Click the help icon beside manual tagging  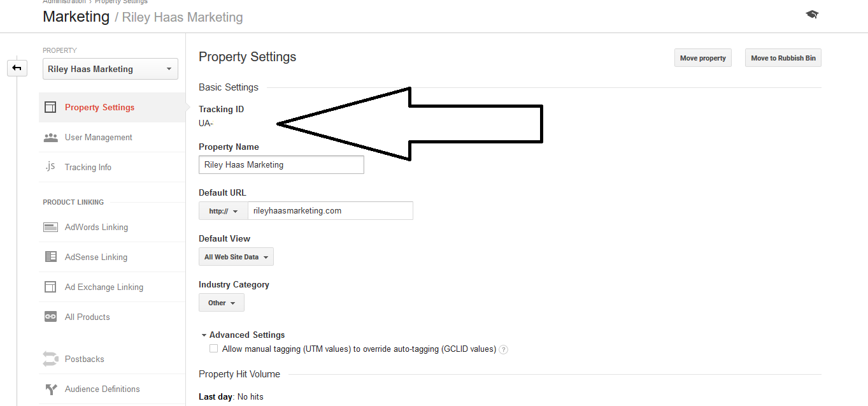pos(504,349)
